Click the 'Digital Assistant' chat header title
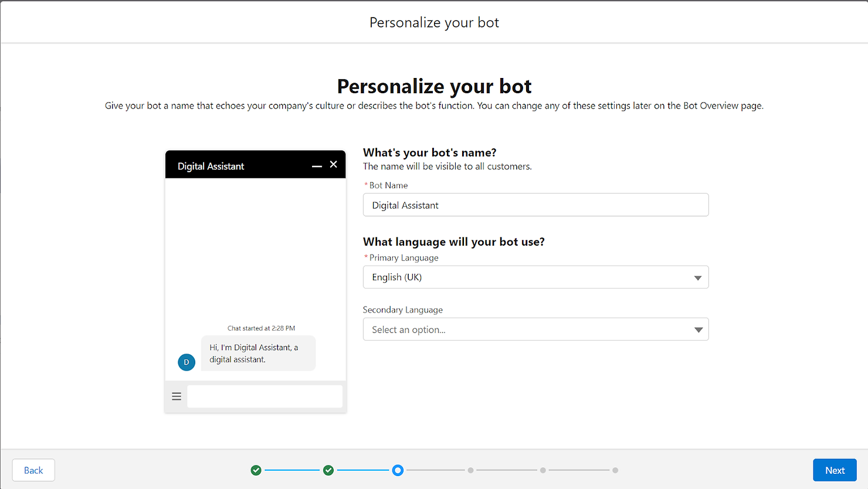The width and height of the screenshot is (868, 489). pyautogui.click(x=211, y=167)
